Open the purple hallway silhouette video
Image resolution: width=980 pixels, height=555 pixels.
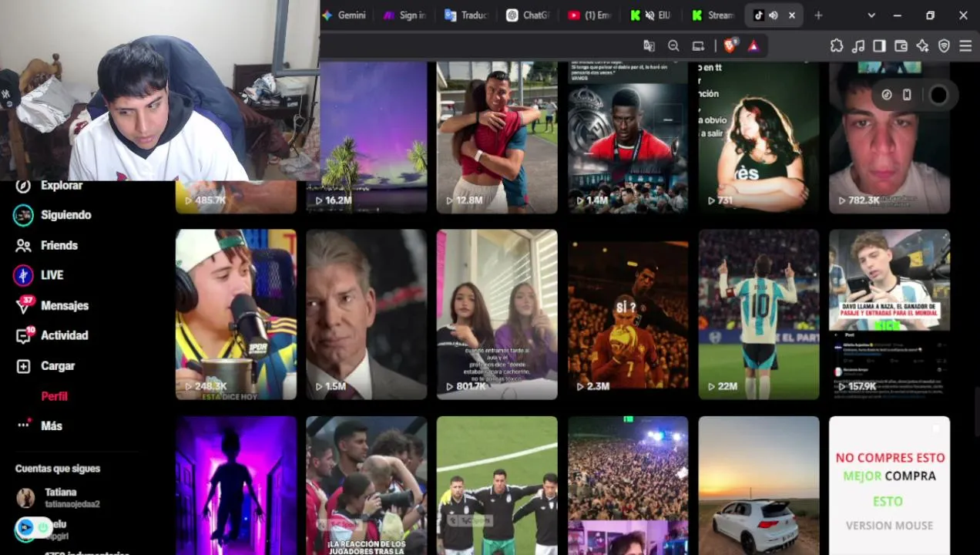(236, 486)
